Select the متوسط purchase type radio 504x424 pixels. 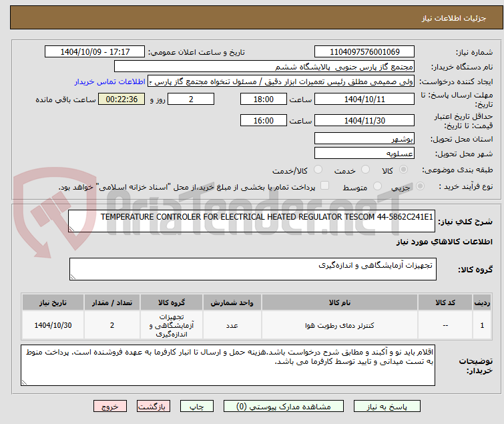(377, 186)
